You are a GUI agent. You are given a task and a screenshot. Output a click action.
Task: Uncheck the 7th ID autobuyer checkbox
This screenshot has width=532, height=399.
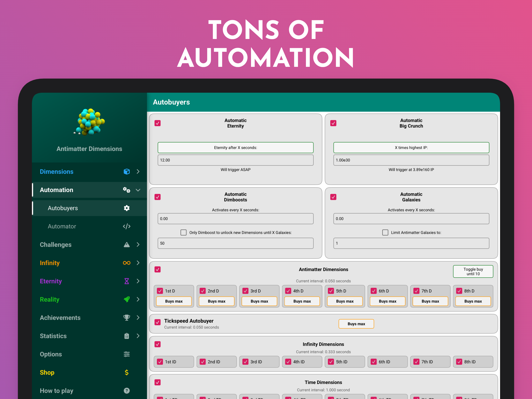coord(416,362)
